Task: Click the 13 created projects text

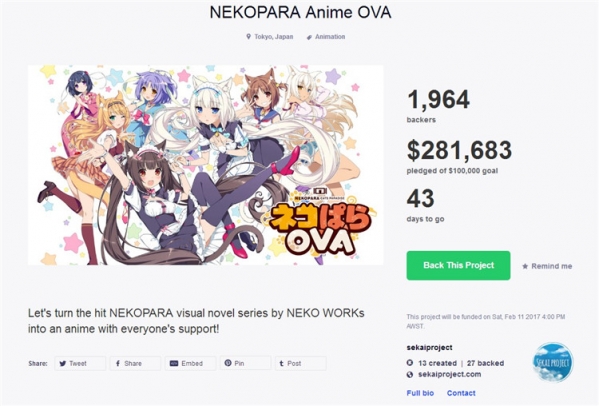Action: [437, 363]
